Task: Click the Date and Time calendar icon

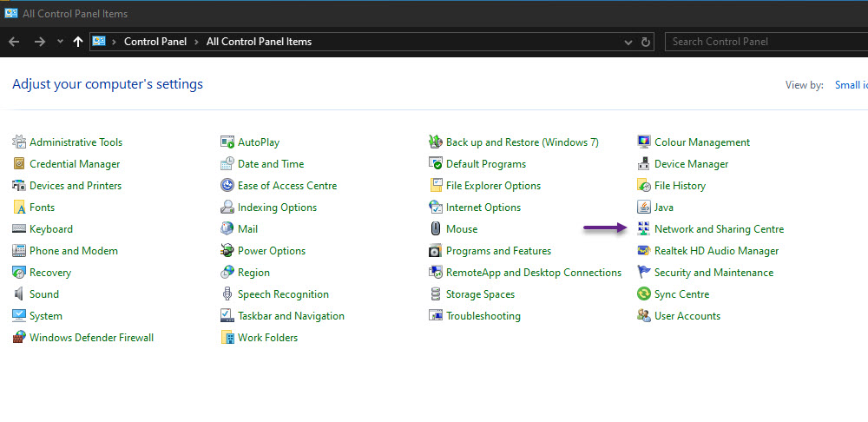Action: [227, 164]
